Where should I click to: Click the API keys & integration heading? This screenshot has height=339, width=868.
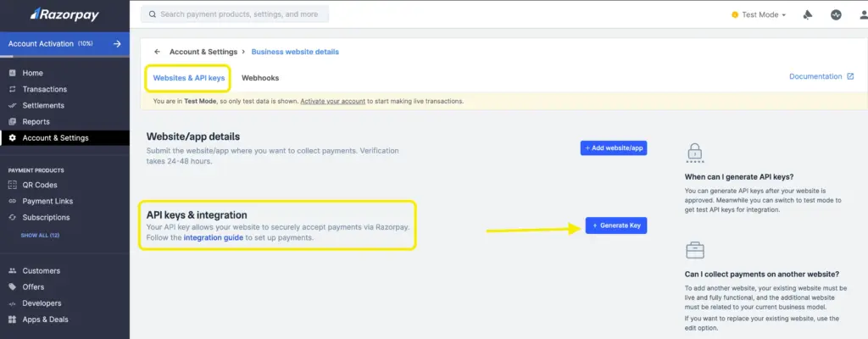(197, 215)
